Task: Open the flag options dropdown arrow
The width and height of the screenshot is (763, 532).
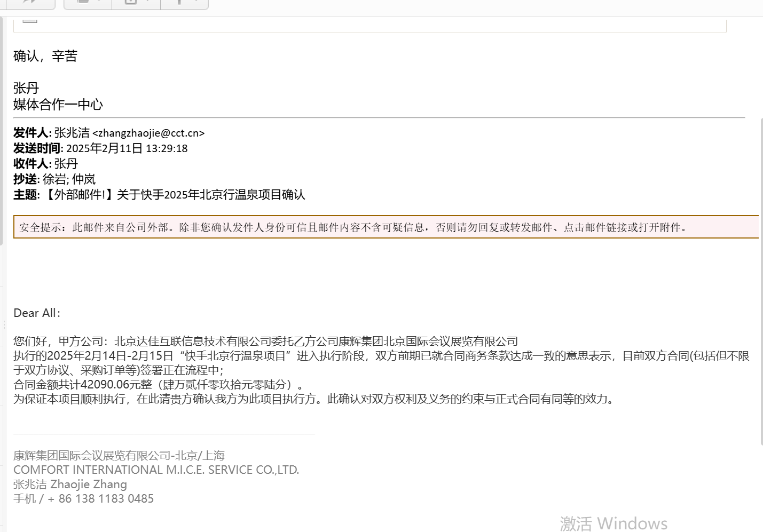Action: tap(196, 1)
